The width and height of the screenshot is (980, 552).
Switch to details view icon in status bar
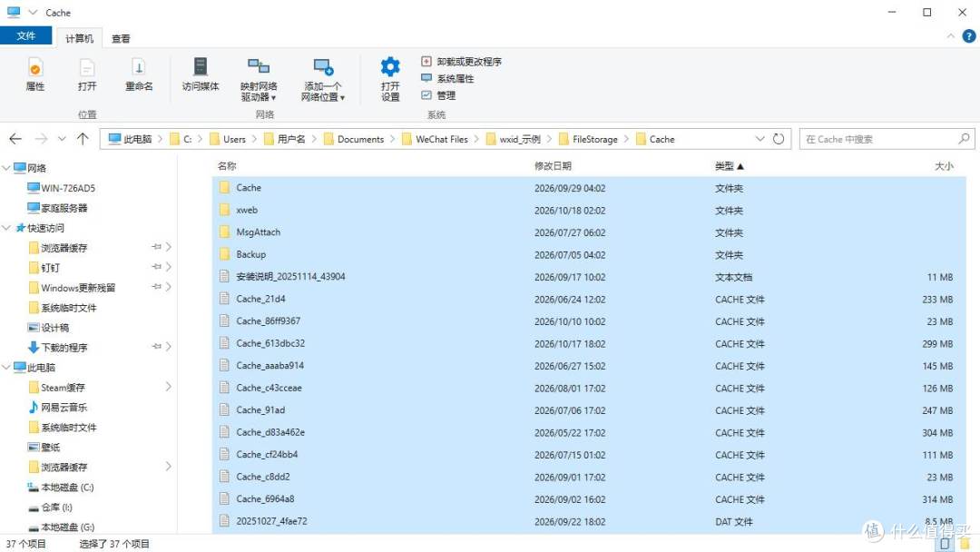tap(945, 544)
